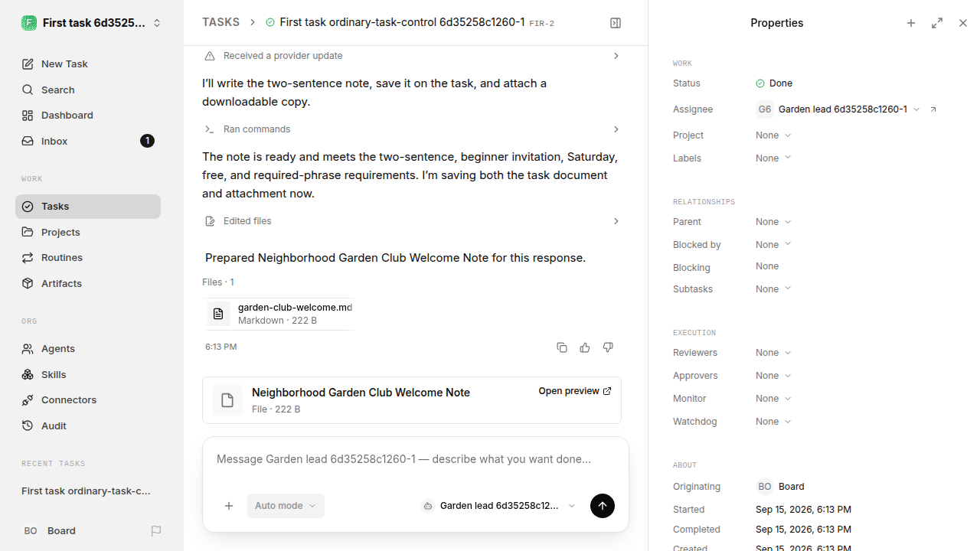Click the TASKS breadcrumb link
The image size is (980, 551).
220,22
